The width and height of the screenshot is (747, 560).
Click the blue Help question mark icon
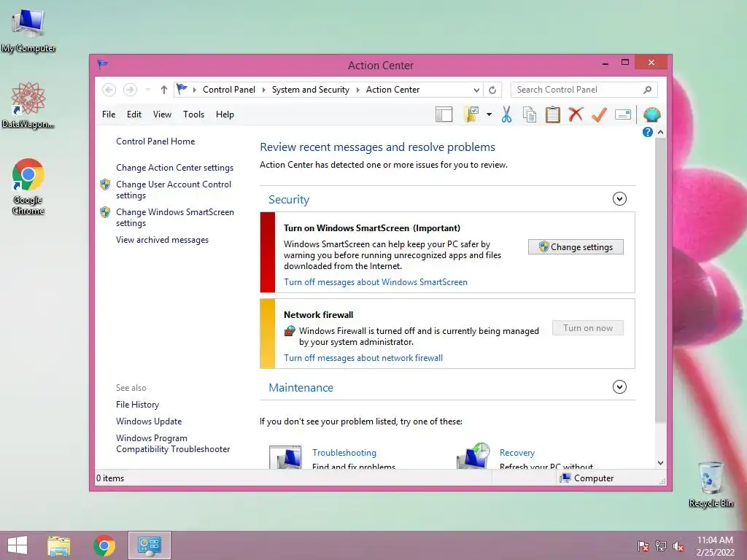point(648,132)
